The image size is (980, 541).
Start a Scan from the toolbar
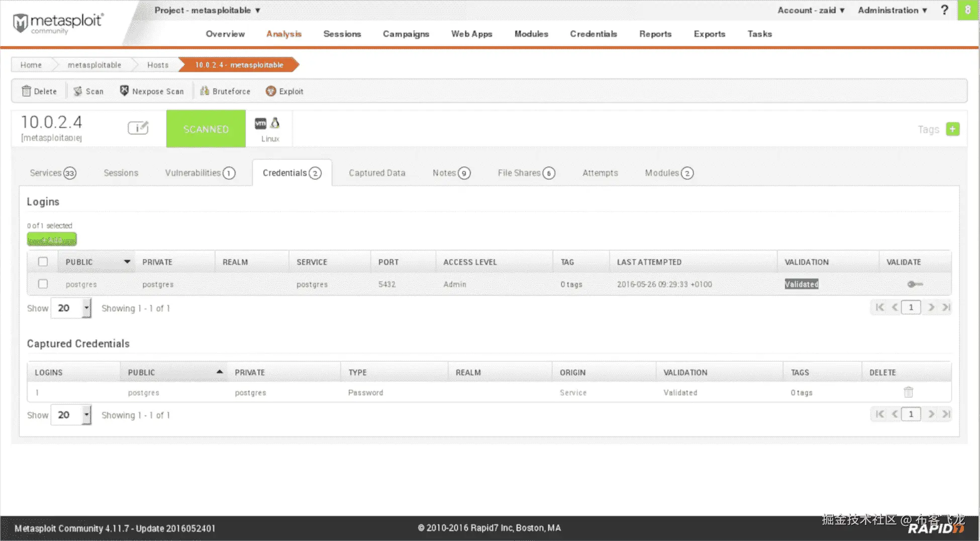click(x=88, y=91)
